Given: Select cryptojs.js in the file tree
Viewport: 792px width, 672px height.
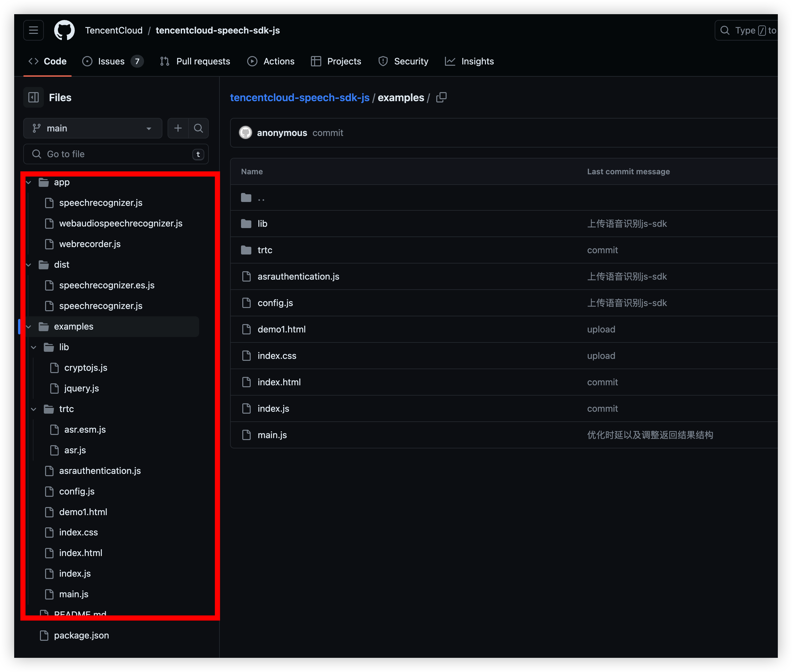Looking at the screenshot, I should [86, 368].
